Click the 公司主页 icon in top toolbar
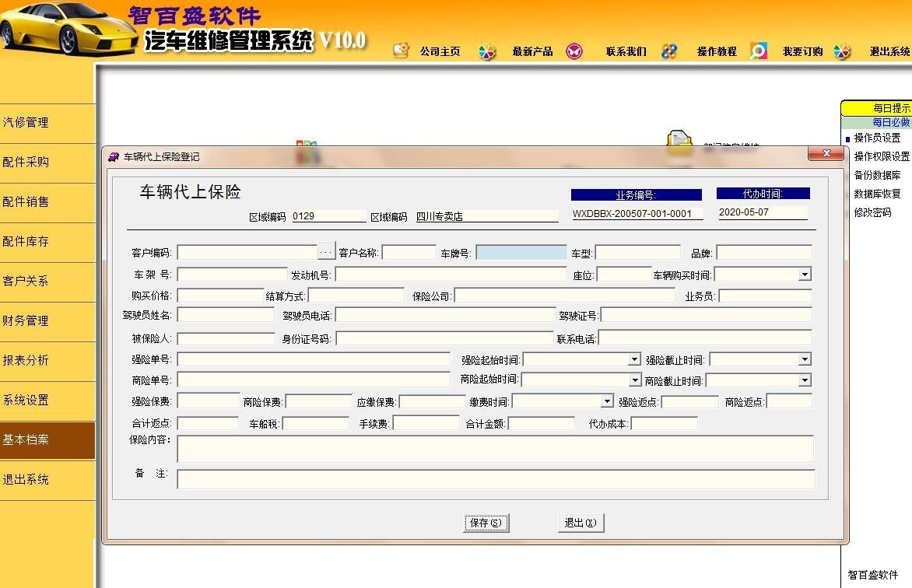Viewport: 912px width, 588px height. coord(401,51)
